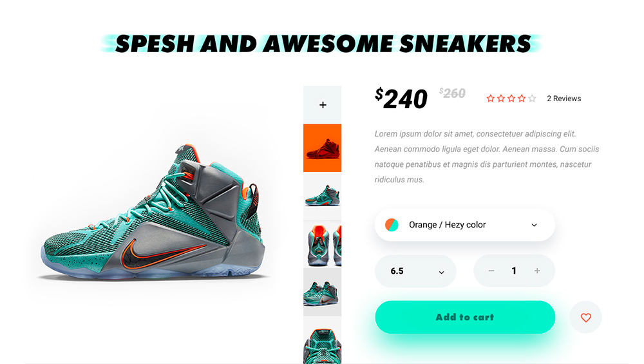This screenshot has width=644, height=364.
Task: Click the quantity value field showing 1
Action: (x=514, y=271)
